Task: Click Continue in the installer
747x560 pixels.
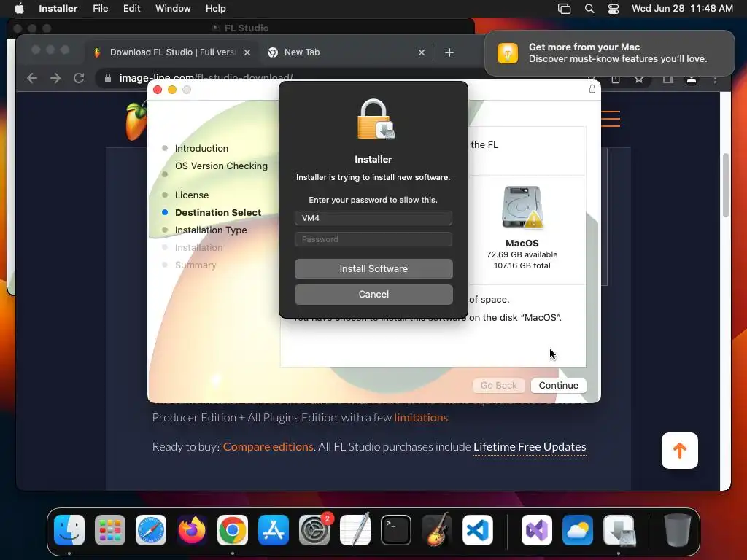Action: [x=558, y=385]
